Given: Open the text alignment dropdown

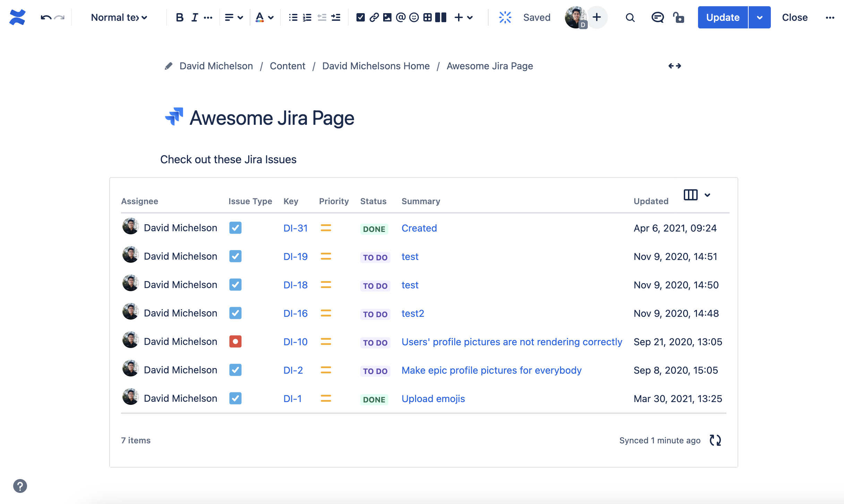Looking at the screenshot, I should tap(234, 17).
